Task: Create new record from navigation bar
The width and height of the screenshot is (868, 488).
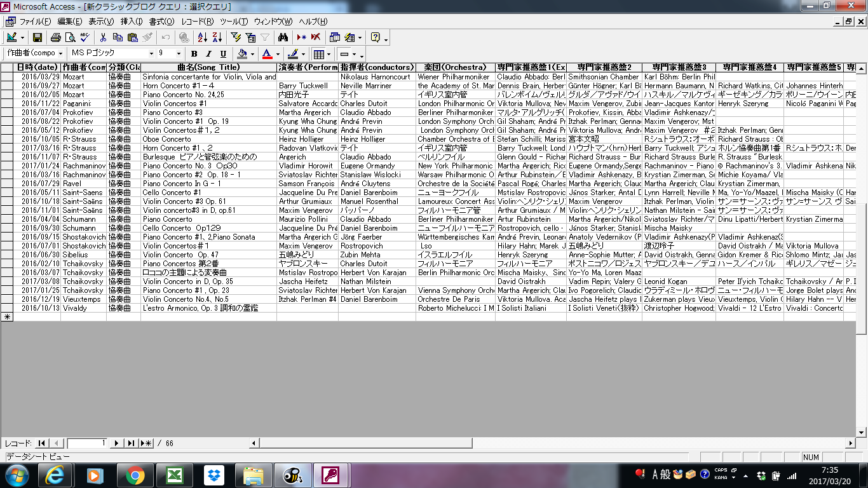Action: 146,443
